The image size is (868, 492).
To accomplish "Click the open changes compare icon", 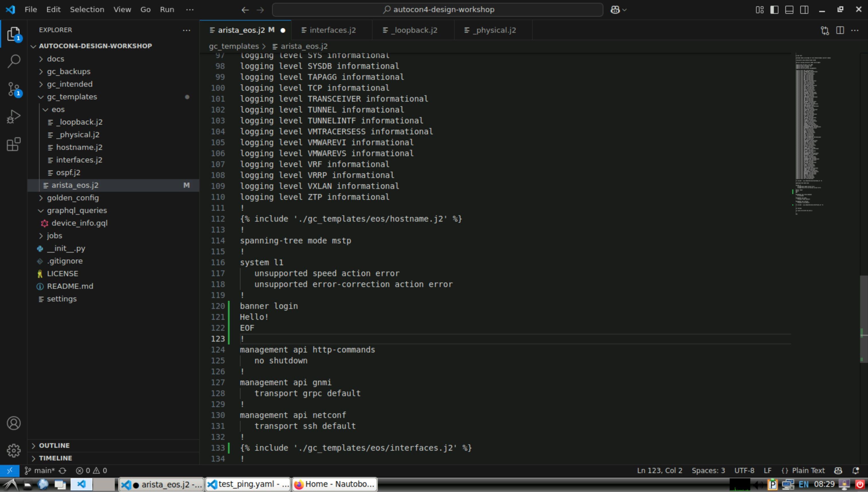I will [x=824, y=30].
